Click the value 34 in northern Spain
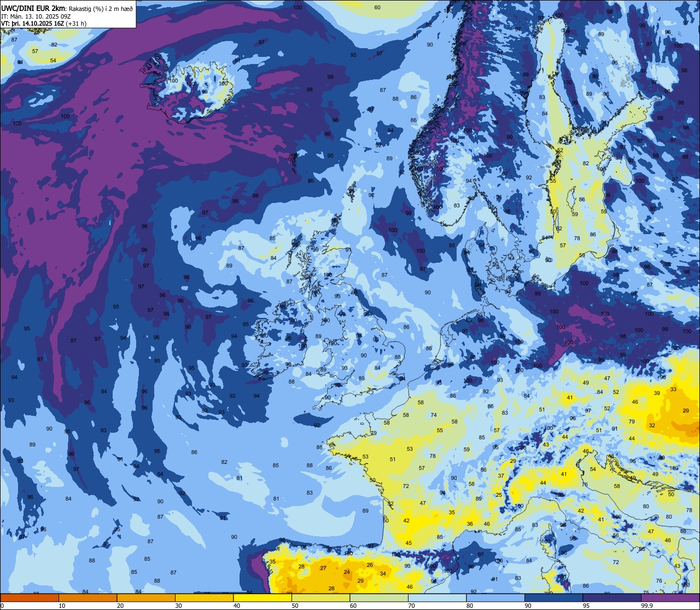Image resolution: width=700 pixels, height=610 pixels. pyautogui.click(x=383, y=574)
